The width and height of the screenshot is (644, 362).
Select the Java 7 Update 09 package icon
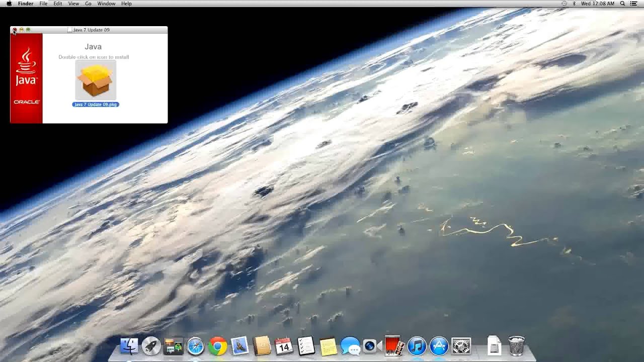(x=96, y=80)
